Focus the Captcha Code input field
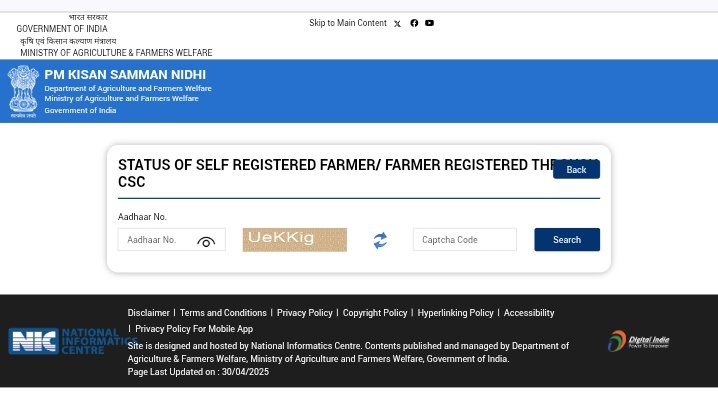Screen dimensions: 718x418 464,239
